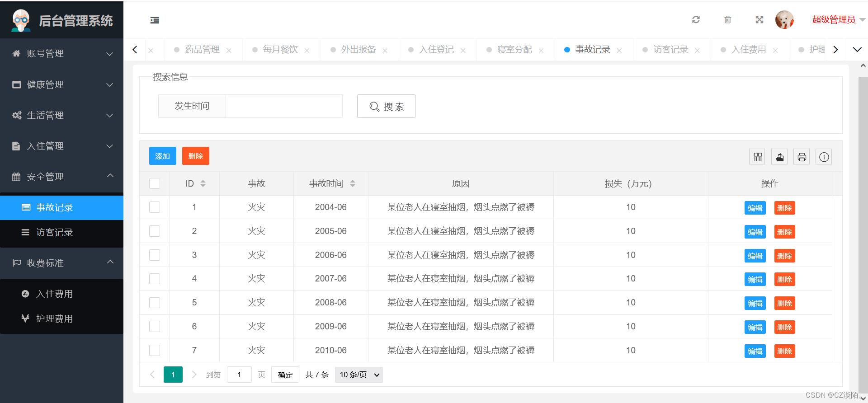Close the 入住费用 tab
Viewport: 868px width, 403px height.
[775, 51]
